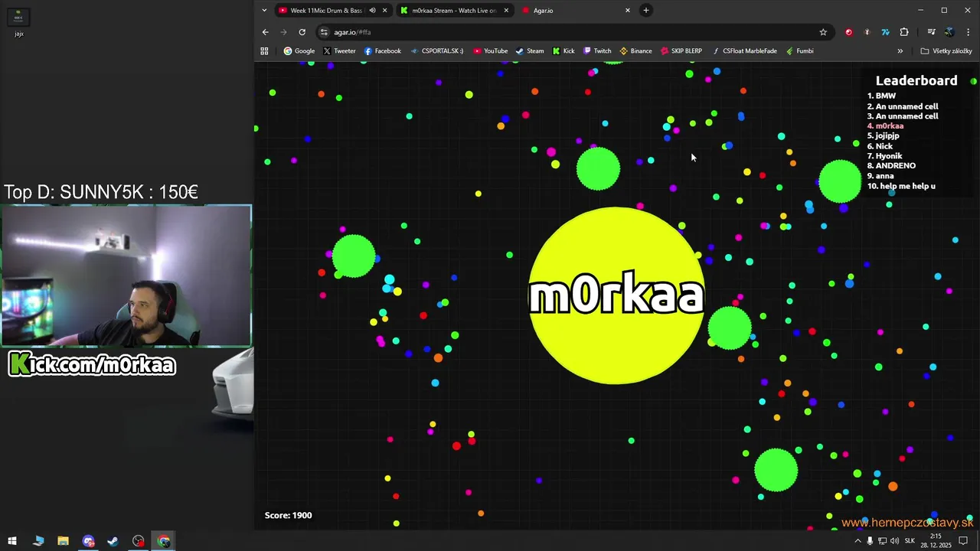Viewport: 980px width, 551px height.
Task: Open the media control playlist icon
Action: [x=931, y=32]
